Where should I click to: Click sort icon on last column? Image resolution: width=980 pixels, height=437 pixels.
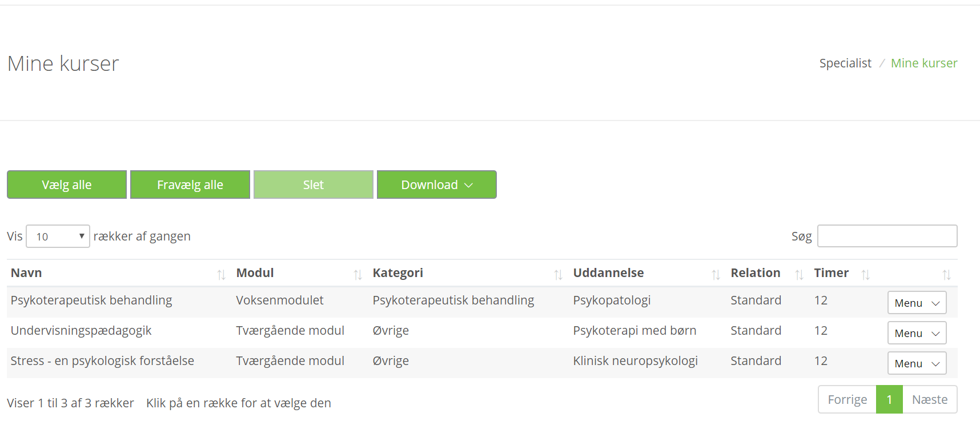tap(946, 275)
